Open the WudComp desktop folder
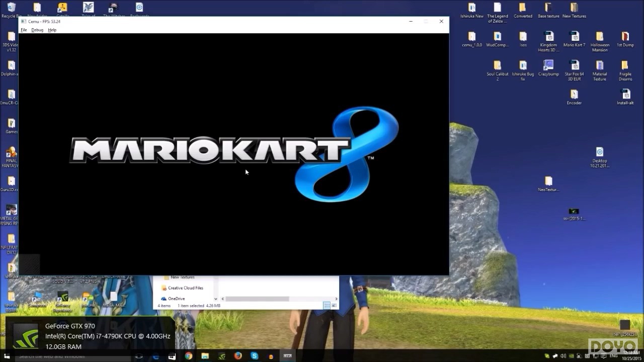Viewport: 644px width, 362px height. click(498, 39)
